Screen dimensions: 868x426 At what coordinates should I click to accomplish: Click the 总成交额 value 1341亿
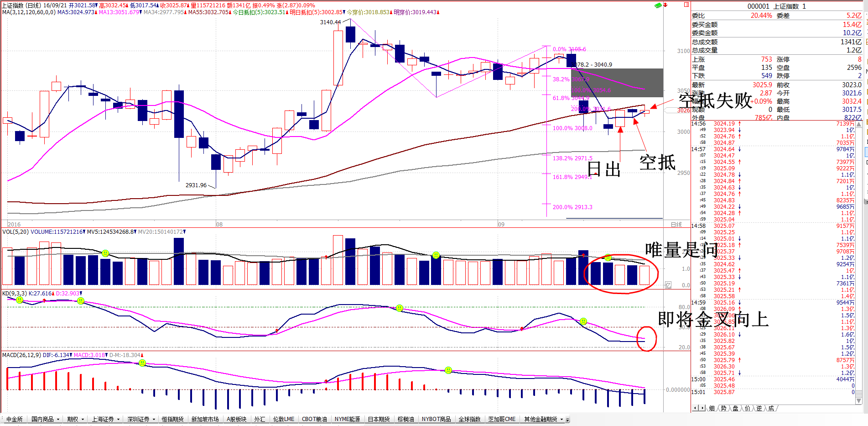coord(851,42)
